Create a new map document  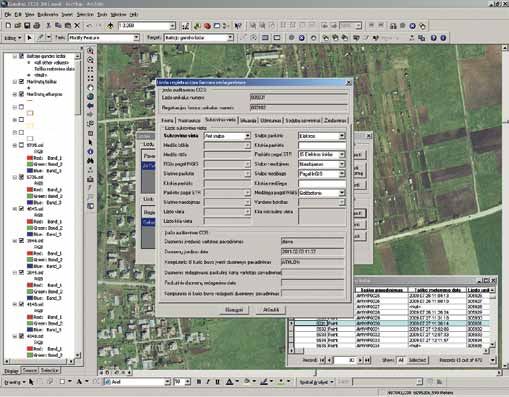coord(8,25)
